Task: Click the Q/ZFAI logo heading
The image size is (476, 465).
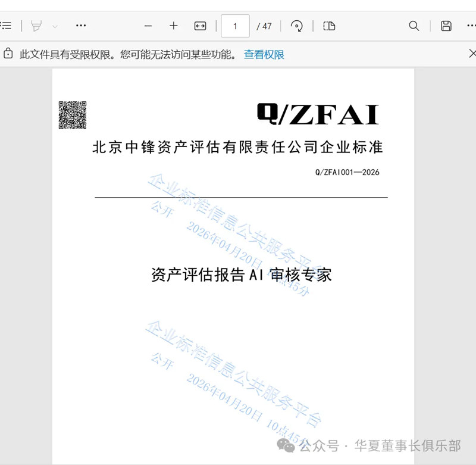Action: pos(318,114)
